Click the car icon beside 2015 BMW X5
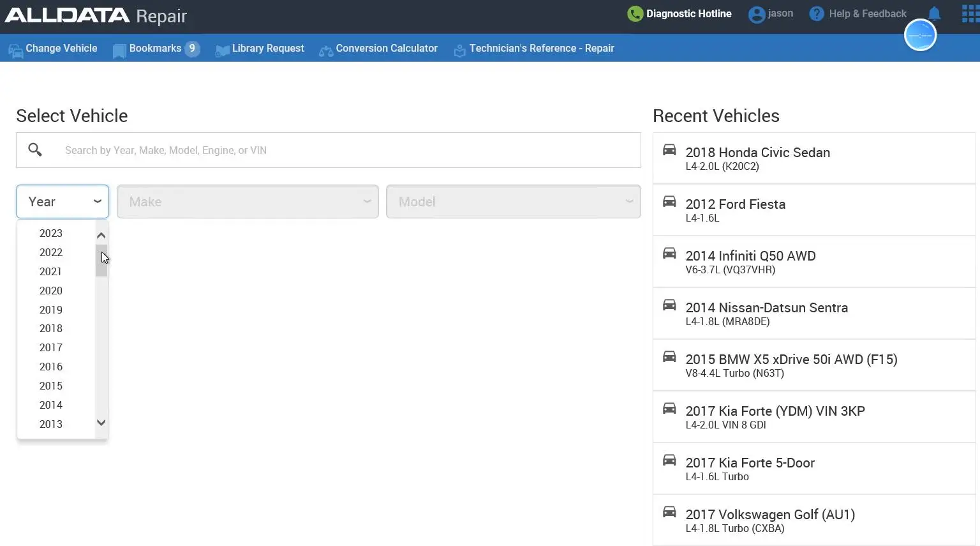This screenshot has width=980, height=546. point(669,356)
